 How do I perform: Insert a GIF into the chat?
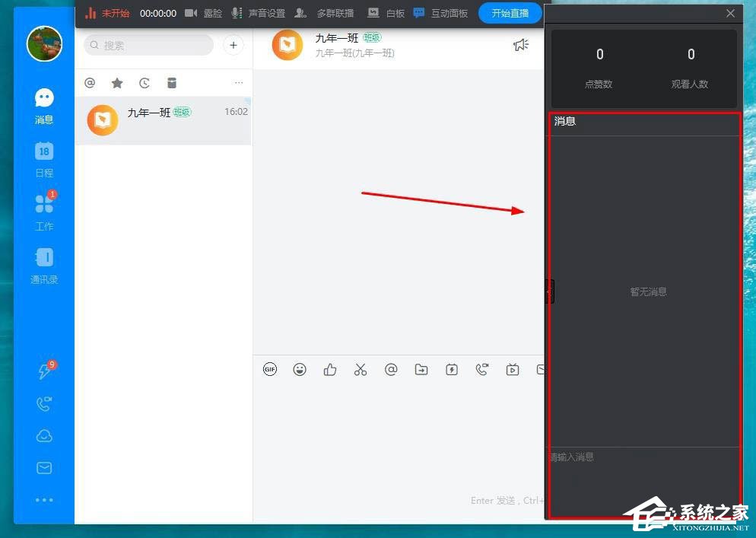pos(270,369)
